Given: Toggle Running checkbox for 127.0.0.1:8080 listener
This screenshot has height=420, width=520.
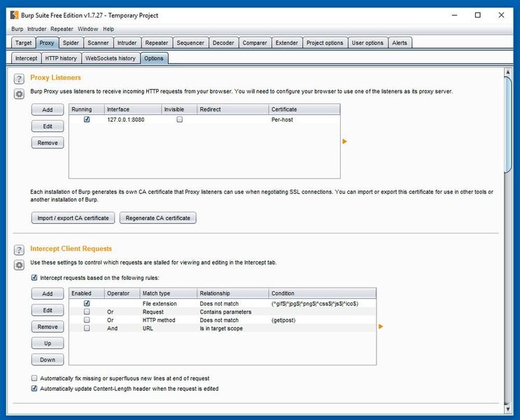Looking at the screenshot, I should point(87,120).
